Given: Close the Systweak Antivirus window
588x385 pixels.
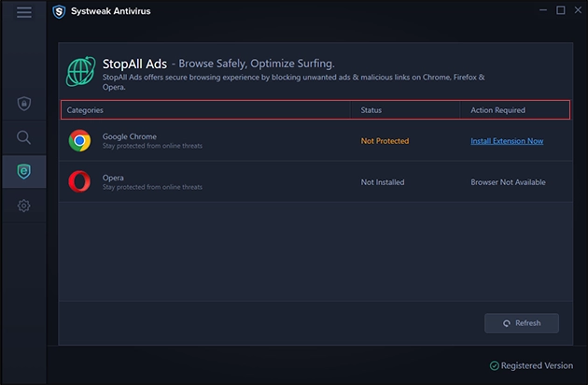Looking at the screenshot, I should click(576, 11).
